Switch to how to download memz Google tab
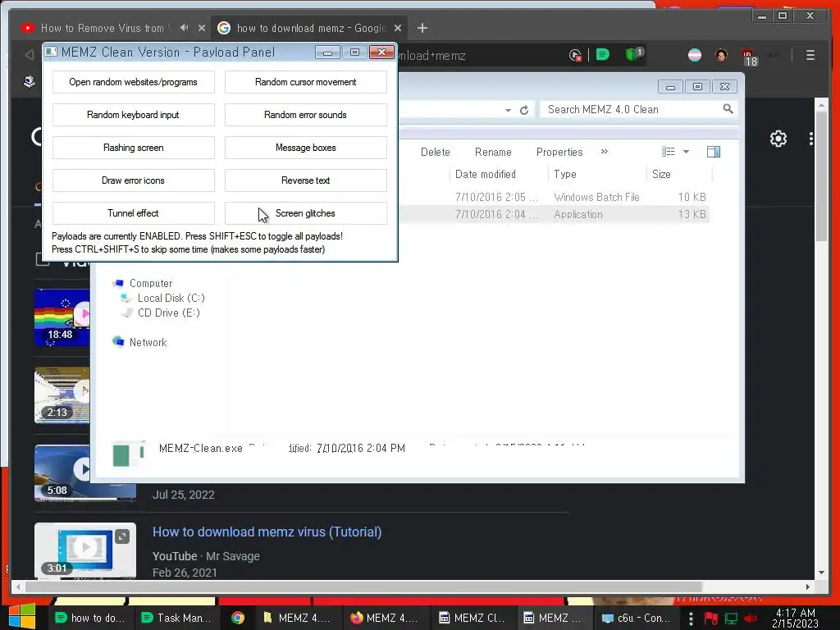Image resolution: width=840 pixels, height=630 pixels. click(x=311, y=28)
